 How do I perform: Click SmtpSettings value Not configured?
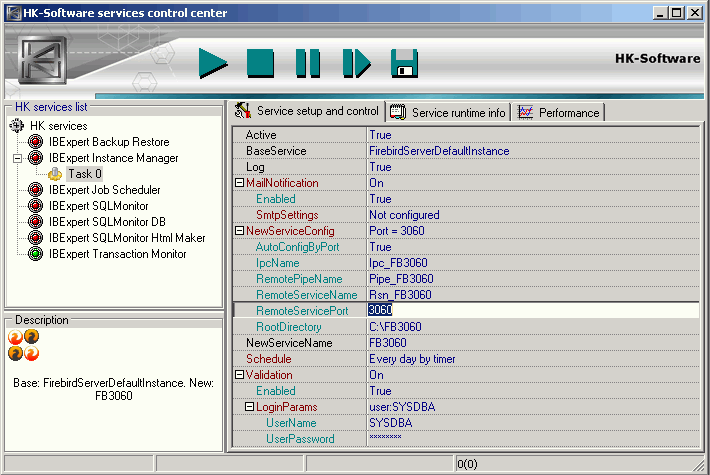404,215
